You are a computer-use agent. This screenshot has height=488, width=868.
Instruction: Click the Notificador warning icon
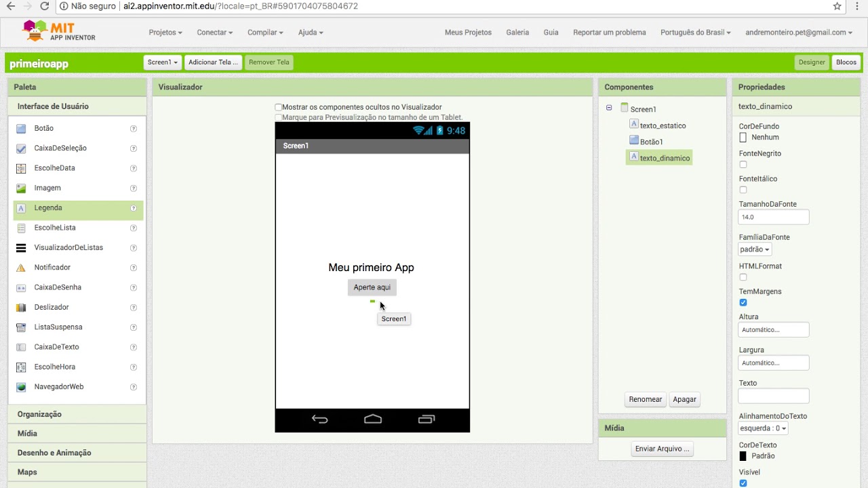pyautogui.click(x=21, y=268)
